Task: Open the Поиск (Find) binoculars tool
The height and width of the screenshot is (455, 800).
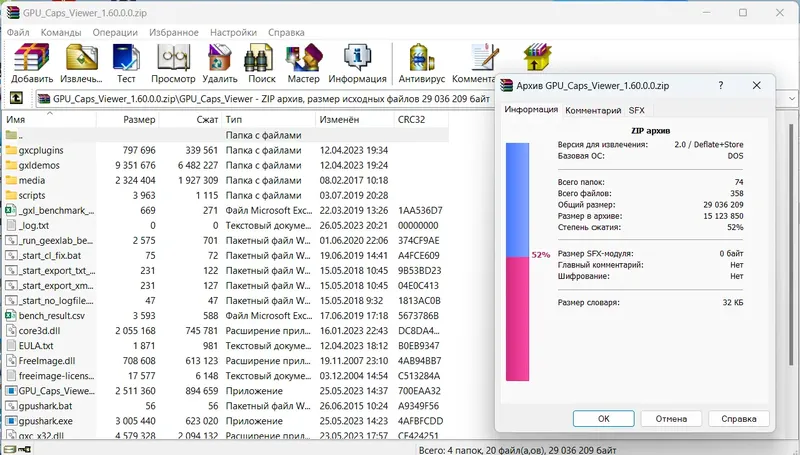Action: point(261,57)
